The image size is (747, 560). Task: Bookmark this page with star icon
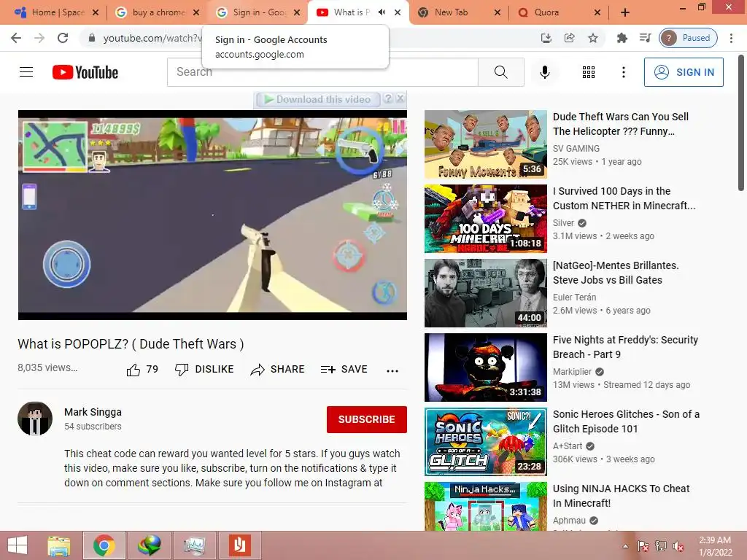tap(592, 38)
